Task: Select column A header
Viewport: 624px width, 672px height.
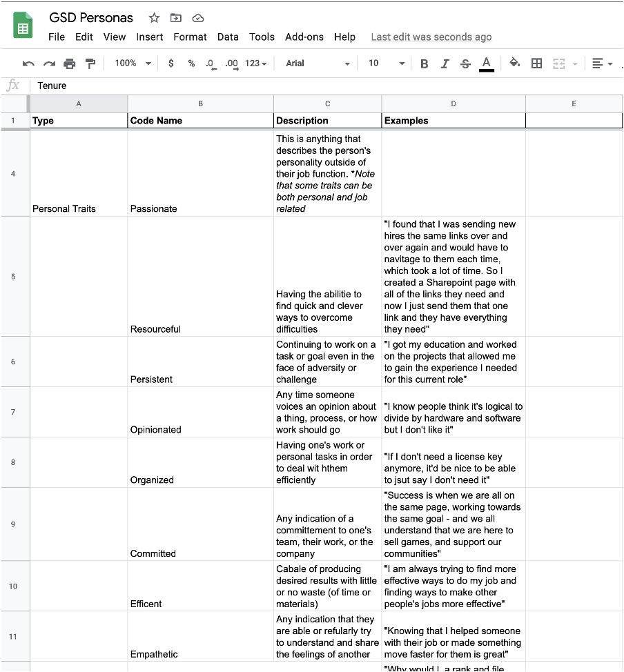Action: click(x=79, y=103)
